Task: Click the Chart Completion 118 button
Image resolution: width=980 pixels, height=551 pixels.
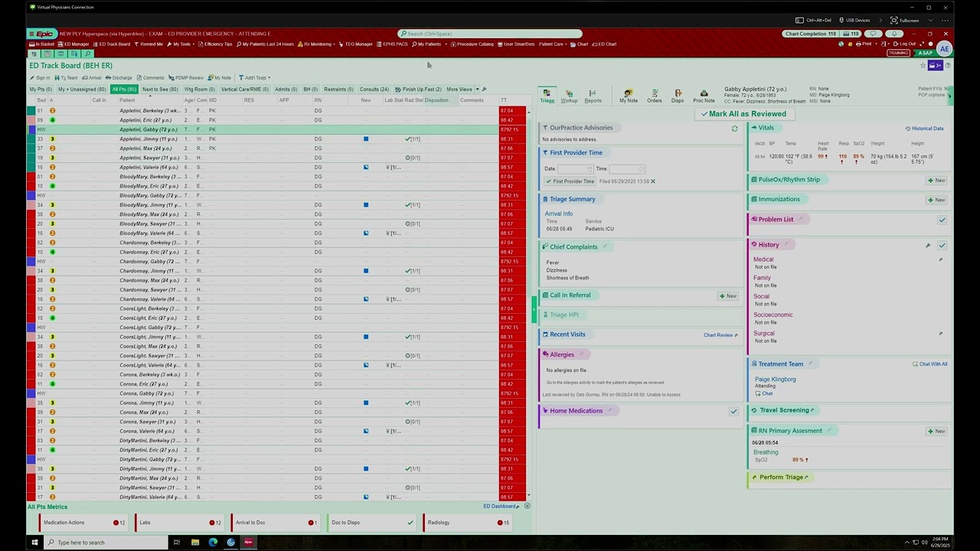Action: point(810,34)
